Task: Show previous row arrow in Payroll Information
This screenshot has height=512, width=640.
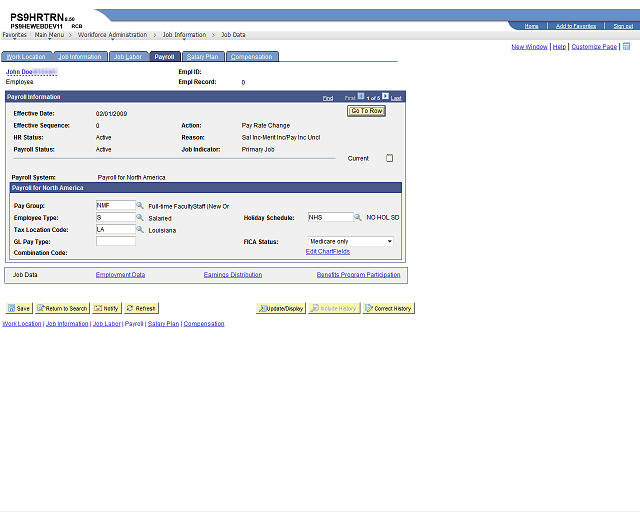Action: click(361, 96)
